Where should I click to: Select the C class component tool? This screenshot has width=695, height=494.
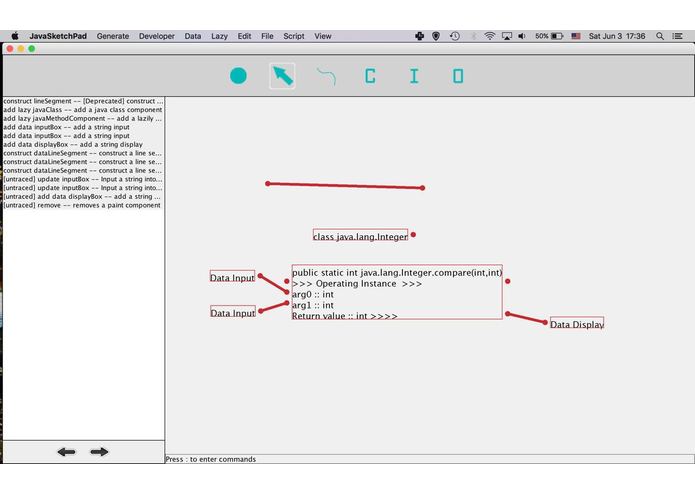click(370, 76)
